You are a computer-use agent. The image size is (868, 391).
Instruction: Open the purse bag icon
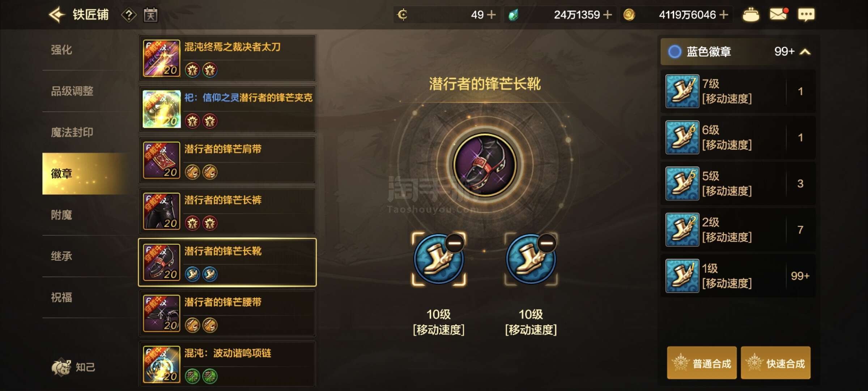(x=751, y=15)
